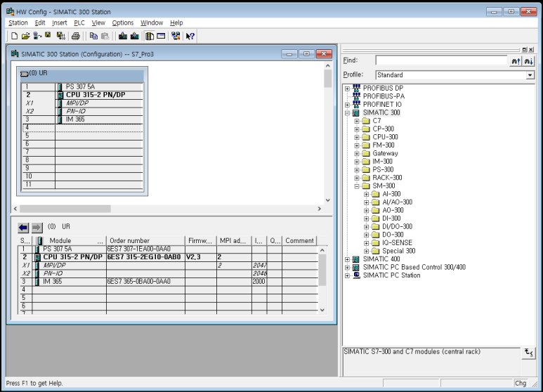Expand the IM-300 folder

tap(357, 162)
